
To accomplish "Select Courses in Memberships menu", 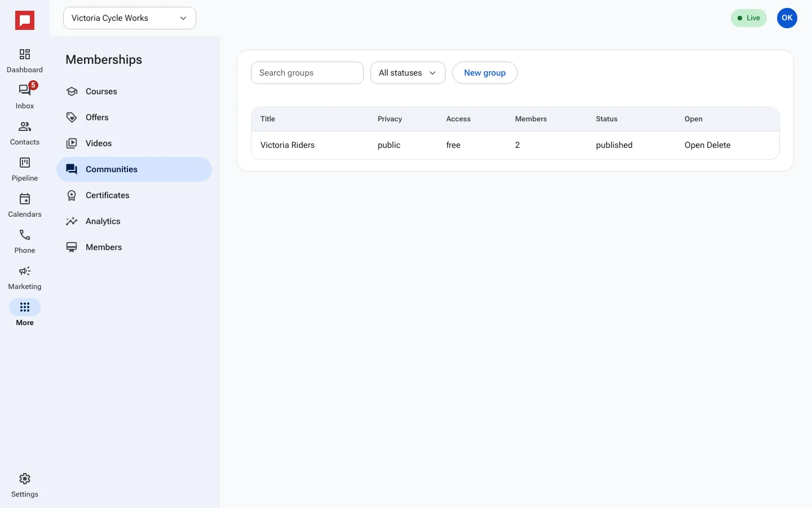I will pos(134,91).
